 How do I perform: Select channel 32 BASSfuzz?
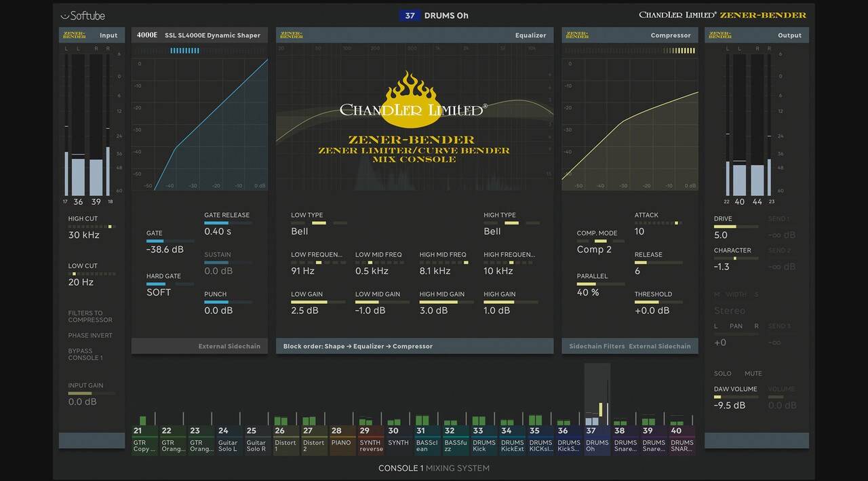click(x=456, y=440)
